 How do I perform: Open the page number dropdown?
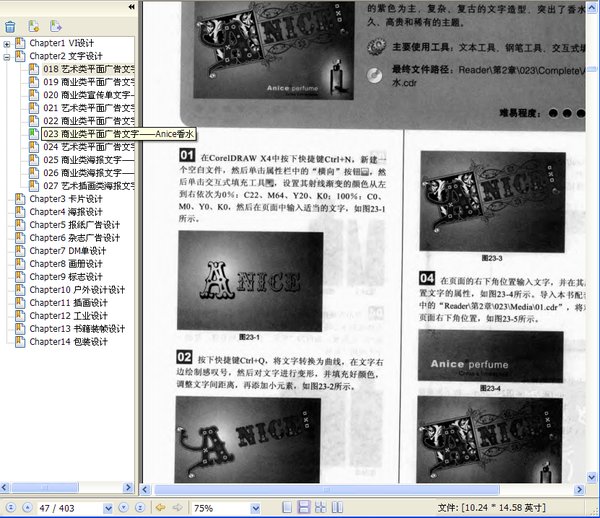pos(108,508)
